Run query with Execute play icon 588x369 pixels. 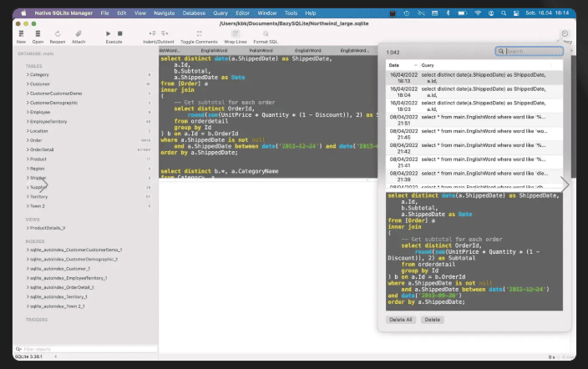point(109,33)
